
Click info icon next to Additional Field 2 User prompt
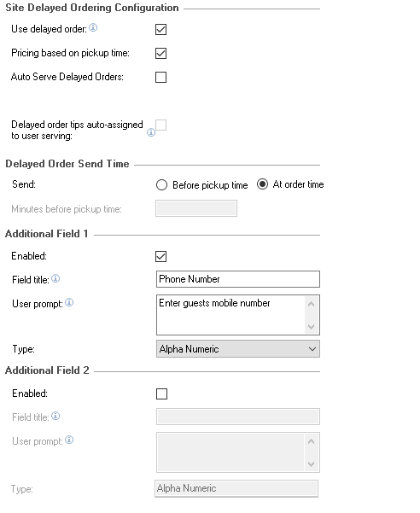point(69,440)
